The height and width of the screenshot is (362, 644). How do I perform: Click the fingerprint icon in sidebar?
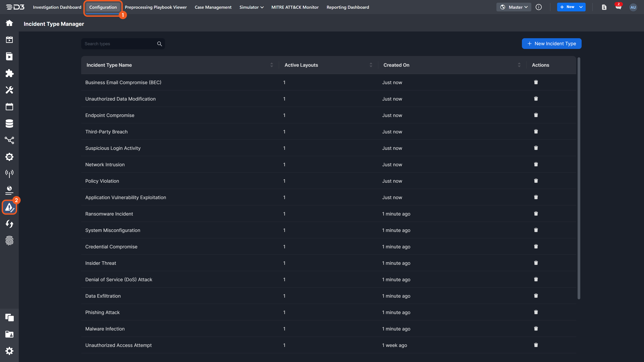tap(9, 241)
